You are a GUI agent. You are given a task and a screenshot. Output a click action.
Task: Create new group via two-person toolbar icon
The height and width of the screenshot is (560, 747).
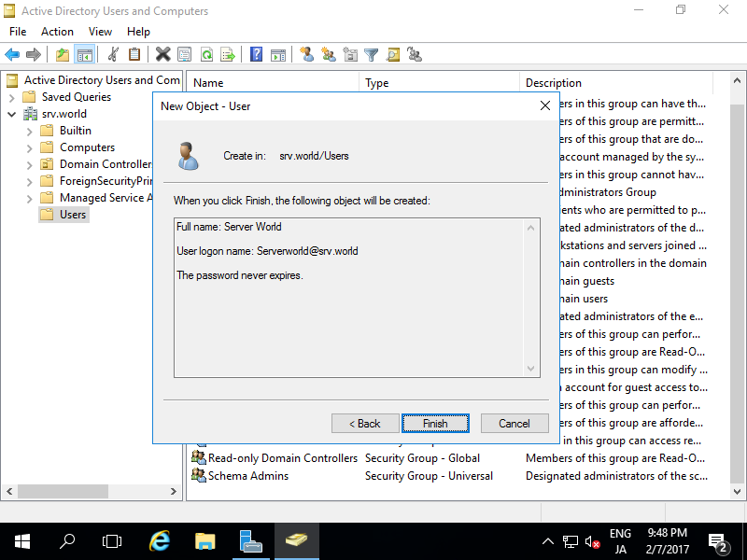coord(329,54)
